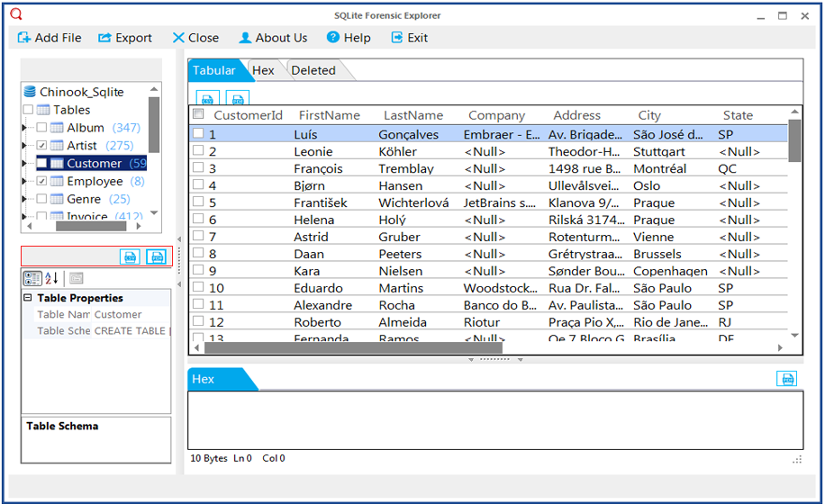The height and width of the screenshot is (504, 825).
Task: Click inside the Hex viewer text area
Action: coord(495,420)
